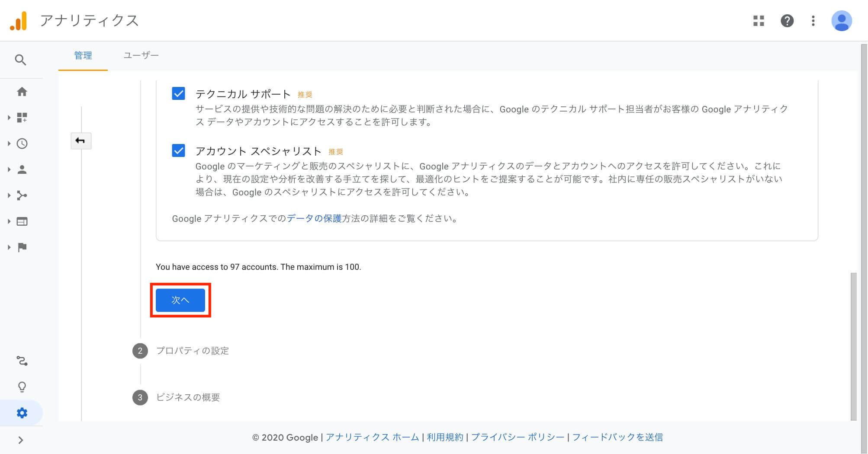Uncheck the テクニカル サポート checkbox
This screenshot has height=454, width=868.
(178, 93)
